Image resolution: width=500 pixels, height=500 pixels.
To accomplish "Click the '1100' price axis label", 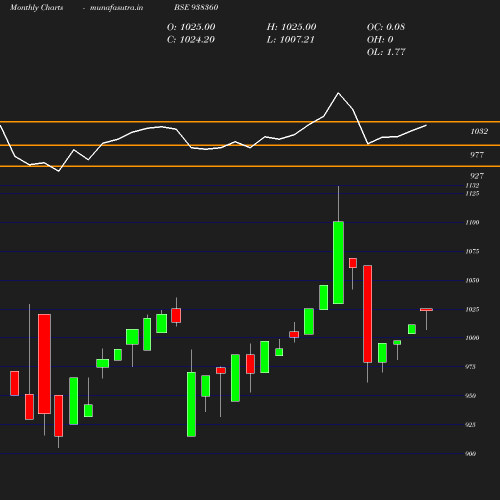I will (472, 222).
